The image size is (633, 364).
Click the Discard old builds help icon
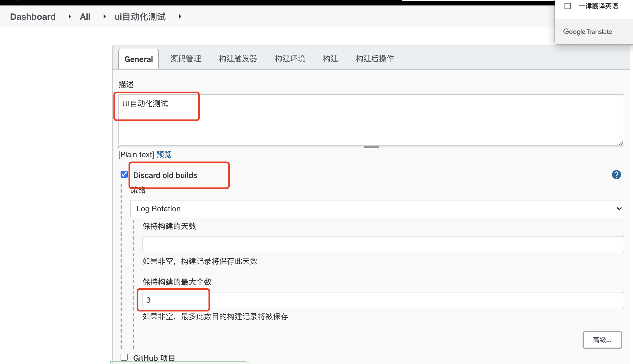click(616, 175)
